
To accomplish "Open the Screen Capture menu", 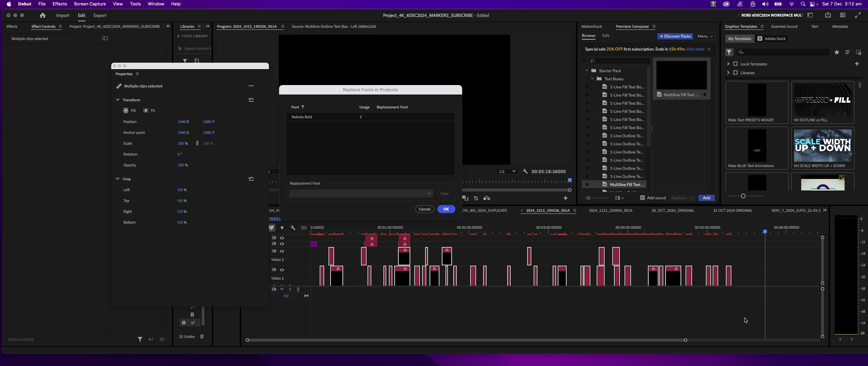I will pos(90,4).
